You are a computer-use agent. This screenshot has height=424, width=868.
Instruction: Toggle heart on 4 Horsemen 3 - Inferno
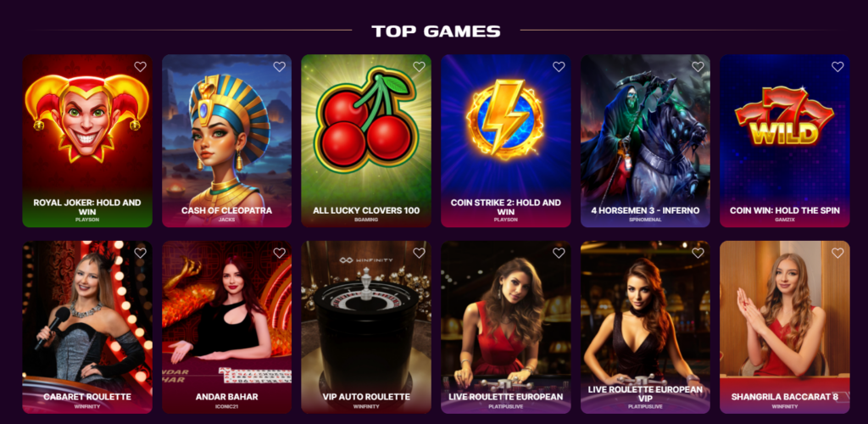point(698,67)
